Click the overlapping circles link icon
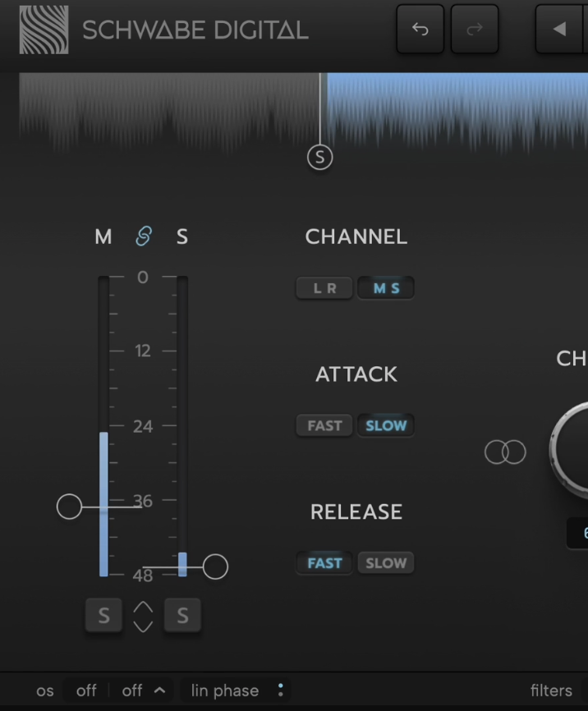This screenshot has width=588, height=711. [x=505, y=452]
